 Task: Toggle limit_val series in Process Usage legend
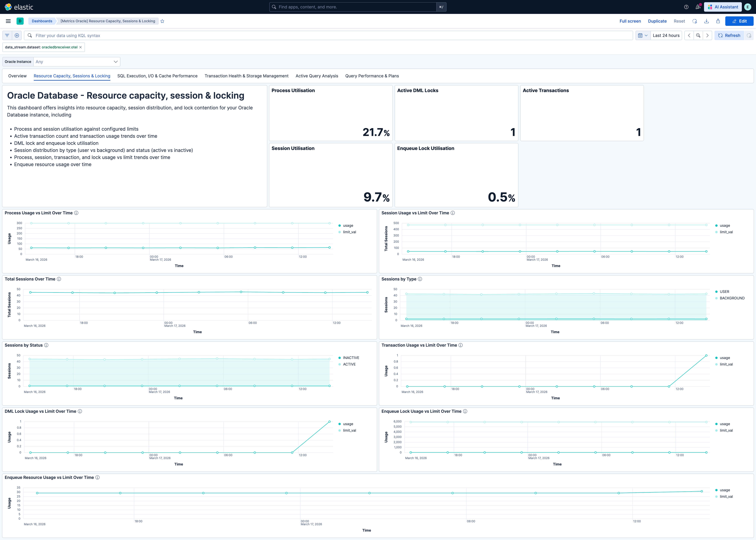point(349,232)
